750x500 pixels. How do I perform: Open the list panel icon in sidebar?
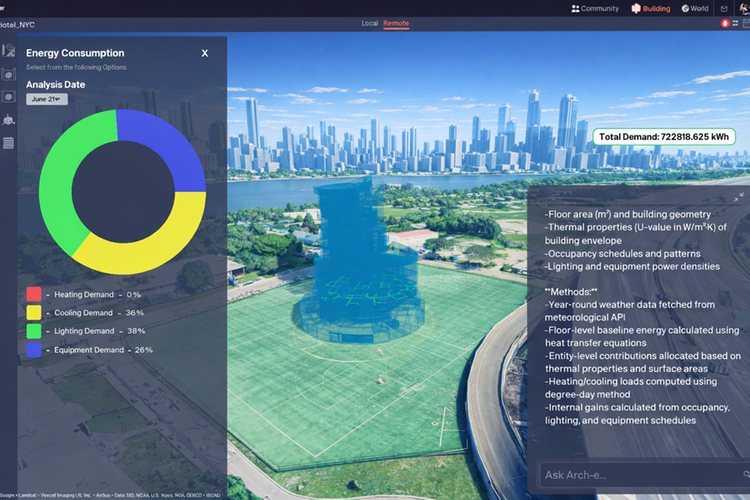(9, 143)
